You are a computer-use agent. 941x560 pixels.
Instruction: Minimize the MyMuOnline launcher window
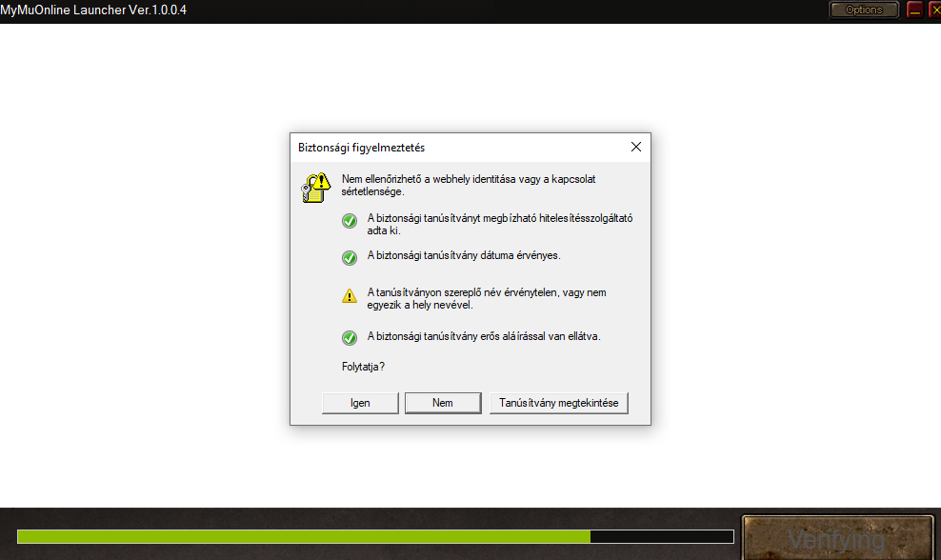[x=914, y=10]
